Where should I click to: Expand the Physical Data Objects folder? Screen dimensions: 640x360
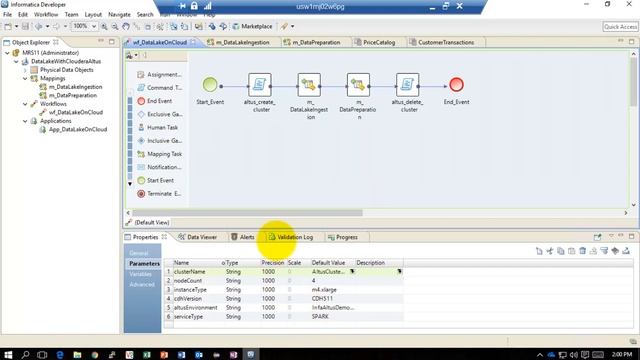[x=25, y=70]
